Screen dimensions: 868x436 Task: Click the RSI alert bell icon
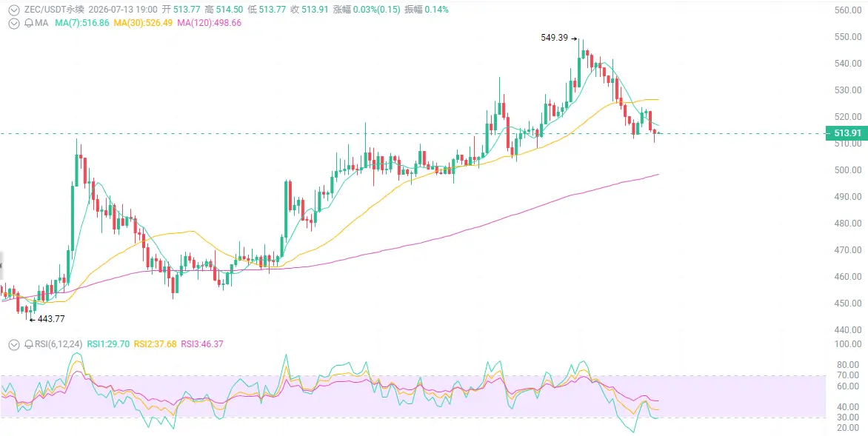pyautogui.click(x=28, y=344)
